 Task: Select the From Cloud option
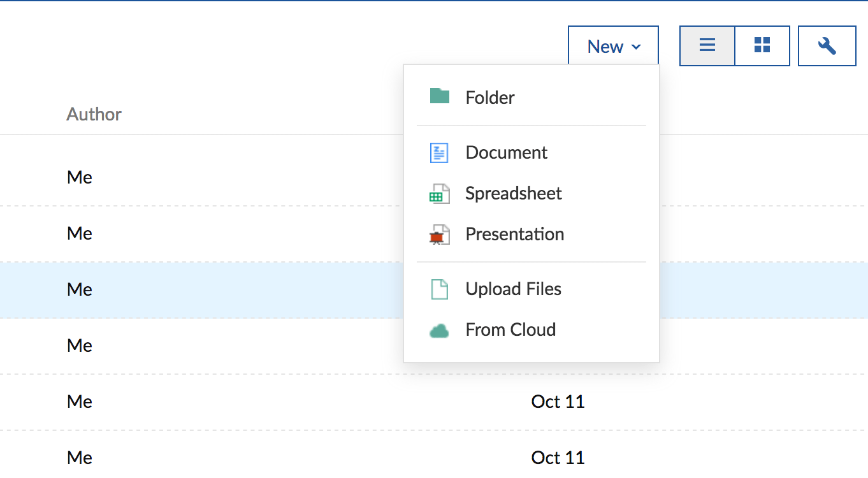click(510, 330)
